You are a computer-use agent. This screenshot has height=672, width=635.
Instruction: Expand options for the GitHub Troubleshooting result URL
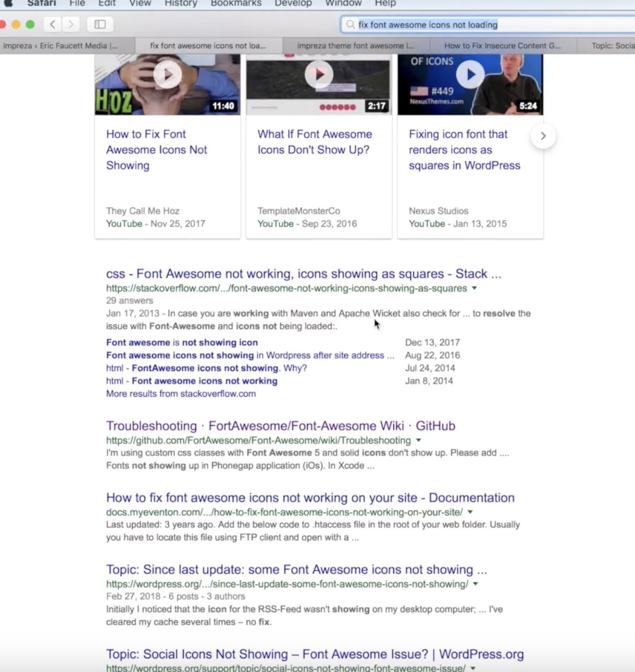[418, 440]
